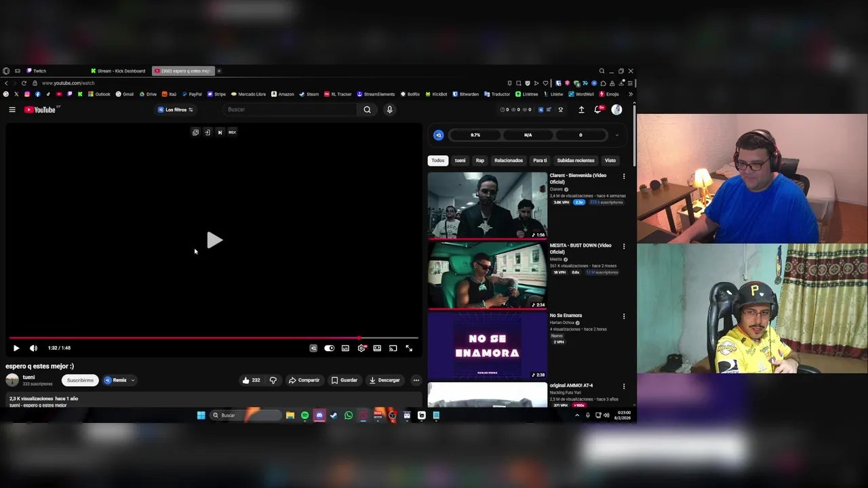Open options menu for Clarent - Bienvenida
Viewport: 868px width, 488px height.
pos(624,176)
